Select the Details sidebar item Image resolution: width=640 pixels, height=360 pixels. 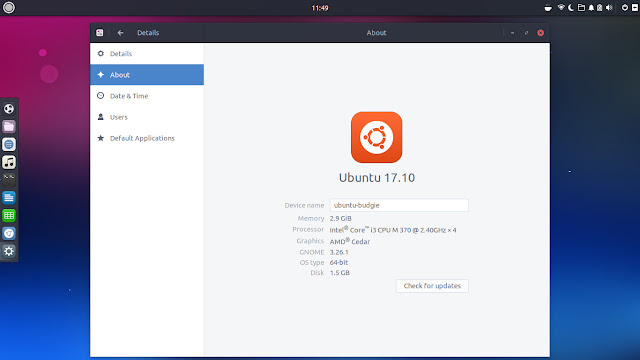pos(147,53)
